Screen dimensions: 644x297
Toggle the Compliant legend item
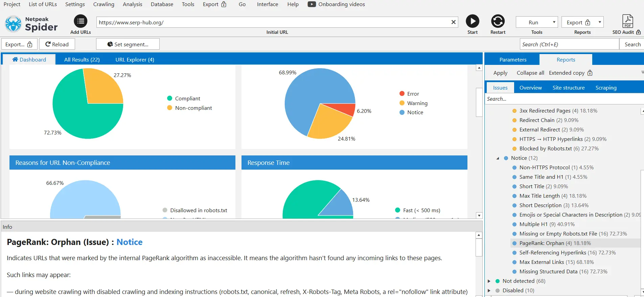(x=187, y=98)
